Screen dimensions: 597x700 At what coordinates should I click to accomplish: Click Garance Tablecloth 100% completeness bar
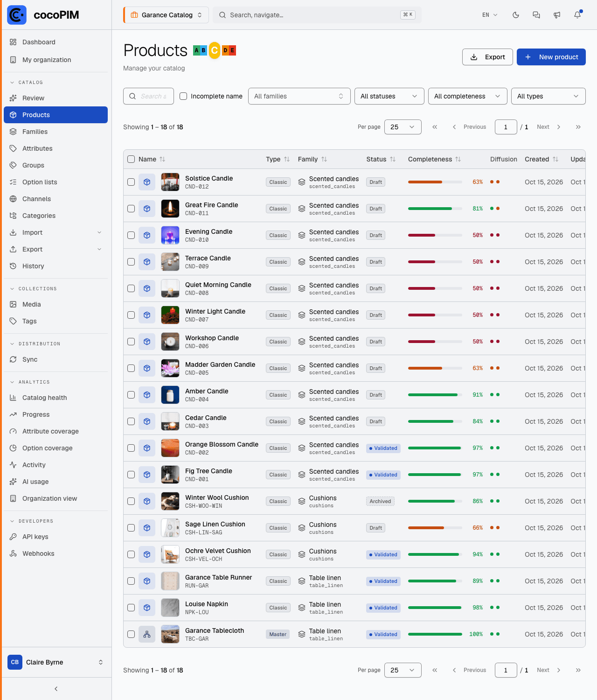tap(435, 634)
